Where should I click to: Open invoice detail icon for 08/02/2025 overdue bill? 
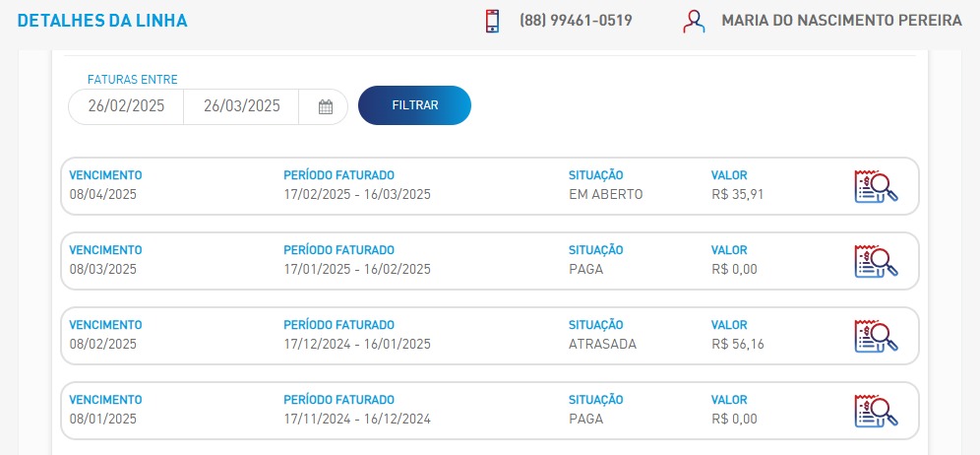(x=877, y=336)
